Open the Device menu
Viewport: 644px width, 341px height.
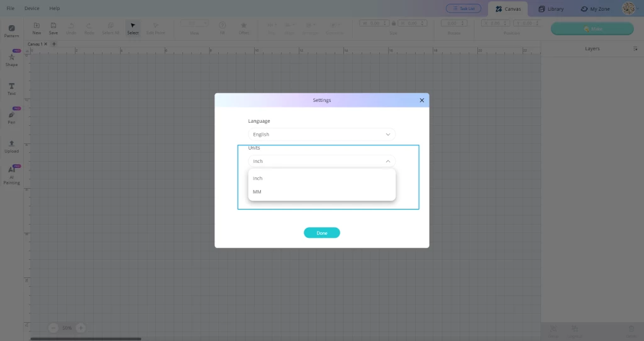[31, 8]
